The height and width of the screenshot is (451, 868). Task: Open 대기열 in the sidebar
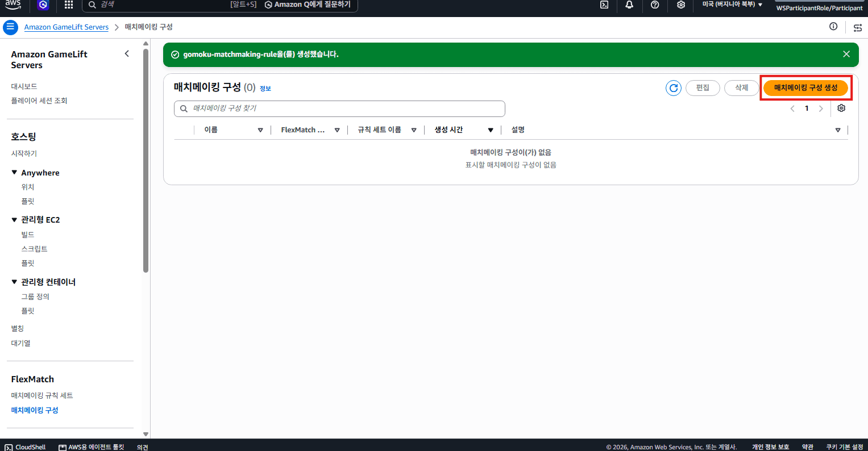[x=21, y=343]
